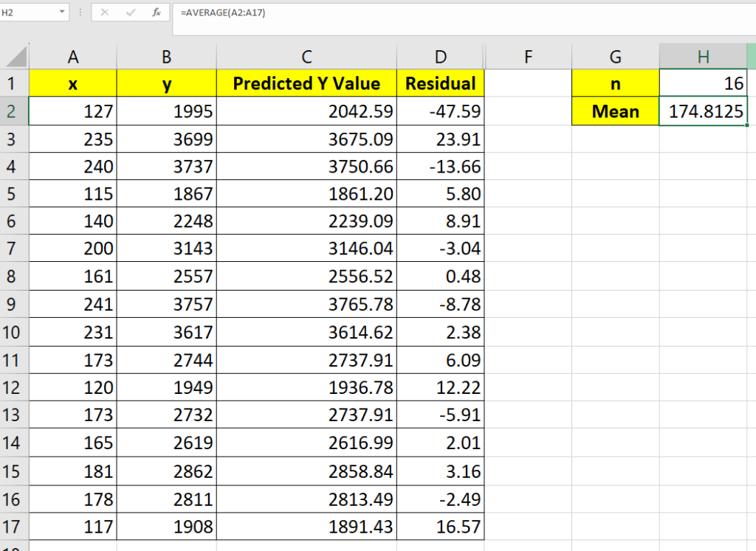This screenshot has width=756, height=551.
Task: Click the Enter checkmark icon in formula bar
Action: [131, 13]
